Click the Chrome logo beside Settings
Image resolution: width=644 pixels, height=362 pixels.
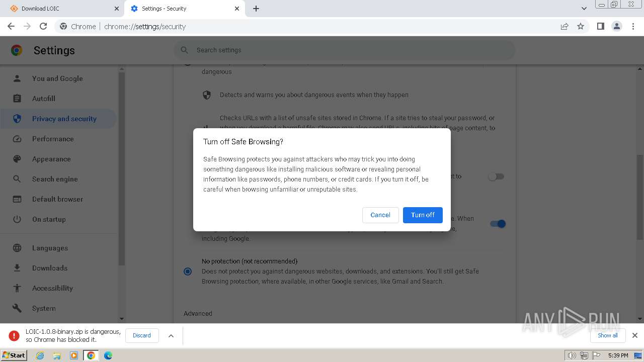17,50
